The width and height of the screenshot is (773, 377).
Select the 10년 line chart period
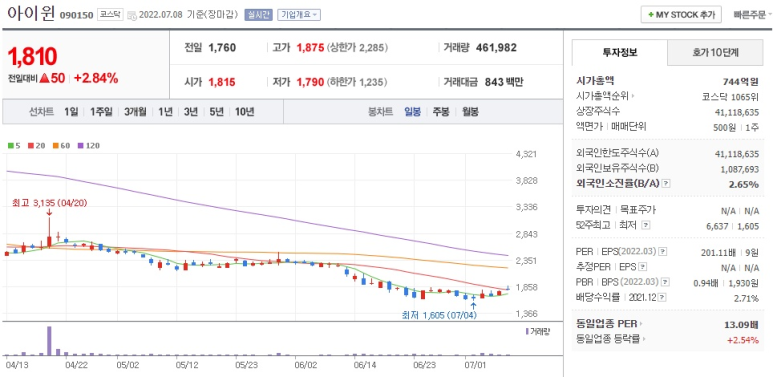coord(245,112)
